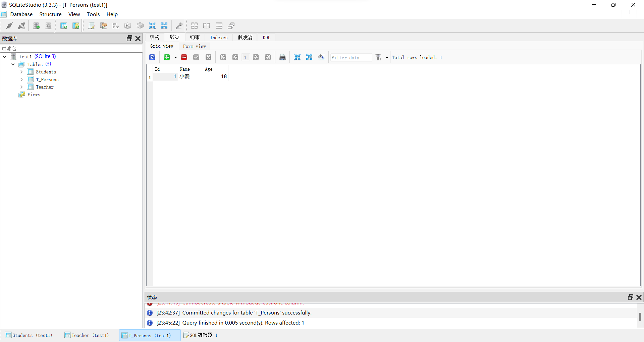Add a new database connection
The width and height of the screenshot is (644, 342).
36,26
